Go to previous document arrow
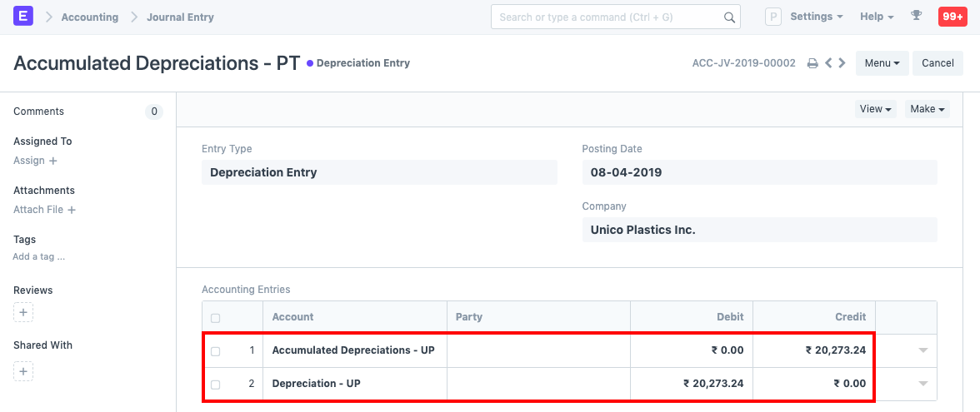 coord(828,63)
